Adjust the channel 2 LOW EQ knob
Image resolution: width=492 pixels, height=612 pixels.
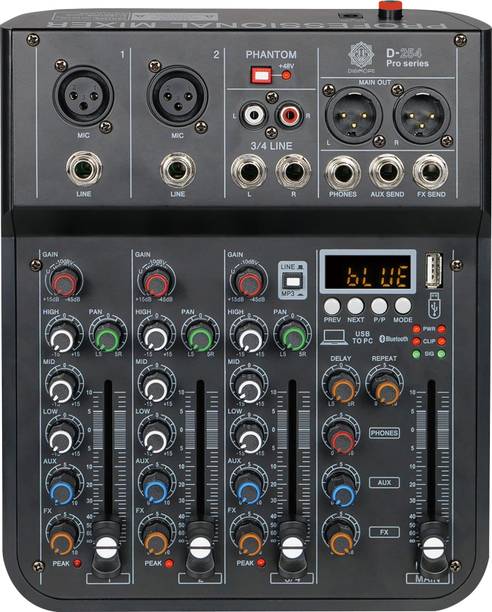point(155,438)
